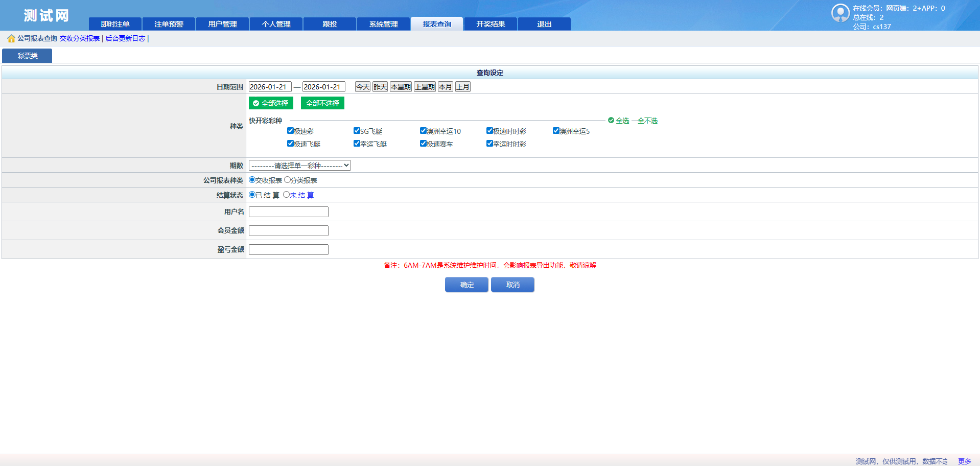The width and height of the screenshot is (980, 466).
Task: Click the green 全部选择 button
Action: coord(271,103)
